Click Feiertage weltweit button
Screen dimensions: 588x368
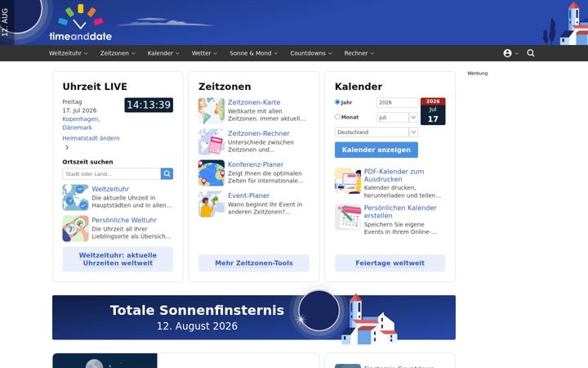(x=390, y=263)
